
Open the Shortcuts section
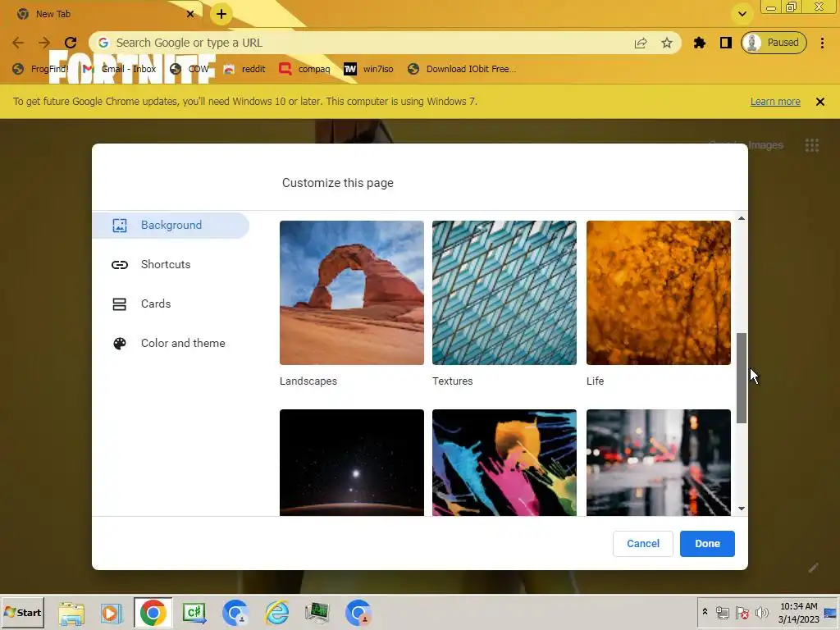point(166,265)
